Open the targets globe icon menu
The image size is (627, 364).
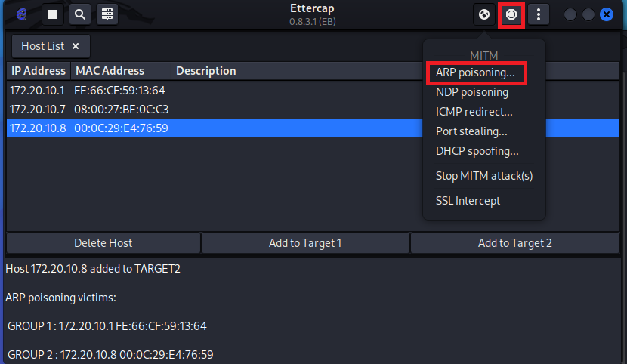[x=484, y=14]
